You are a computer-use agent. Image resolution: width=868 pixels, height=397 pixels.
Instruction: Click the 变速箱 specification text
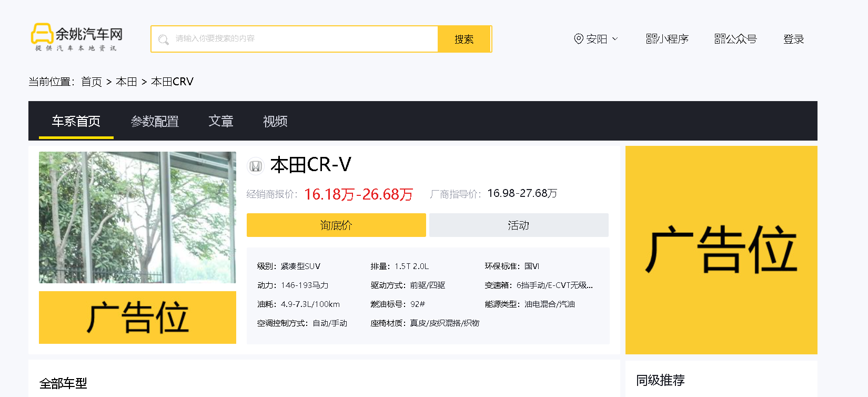pyautogui.click(x=539, y=285)
